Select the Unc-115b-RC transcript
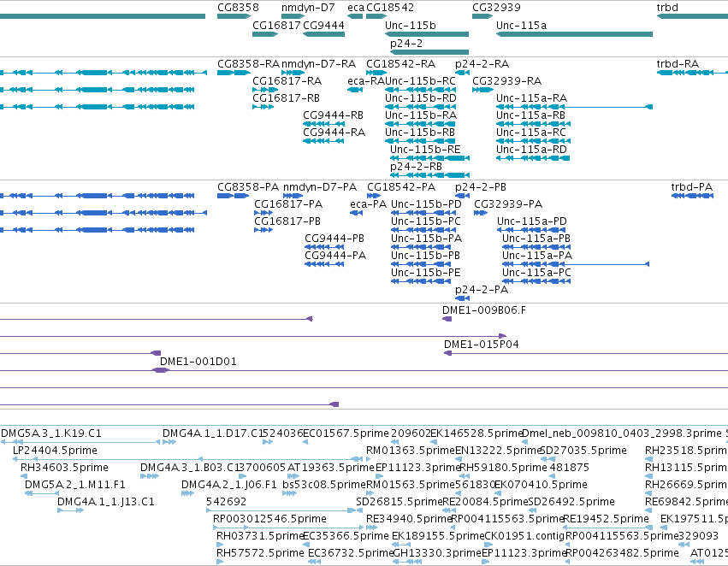728x566 pixels. coord(420,90)
